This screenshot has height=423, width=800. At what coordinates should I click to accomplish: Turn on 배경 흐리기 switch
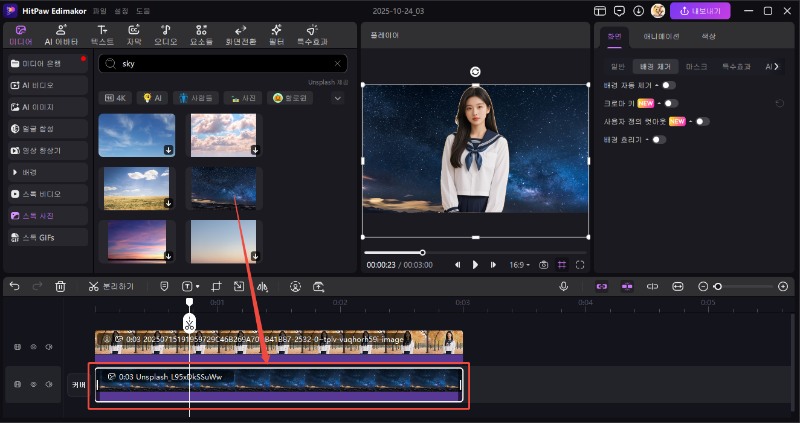pyautogui.click(x=658, y=139)
